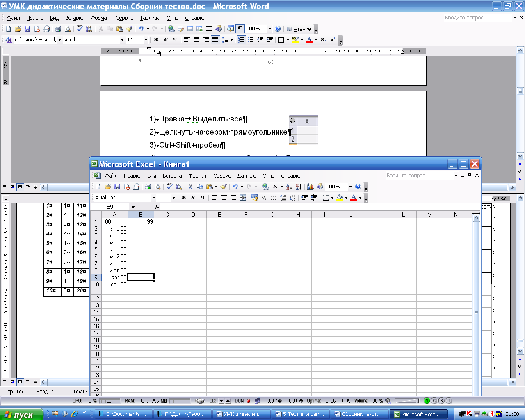The height and width of the screenshot is (420, 525).
Task: Click Increase Decimal icon in Excel
Action: [283, 198]
